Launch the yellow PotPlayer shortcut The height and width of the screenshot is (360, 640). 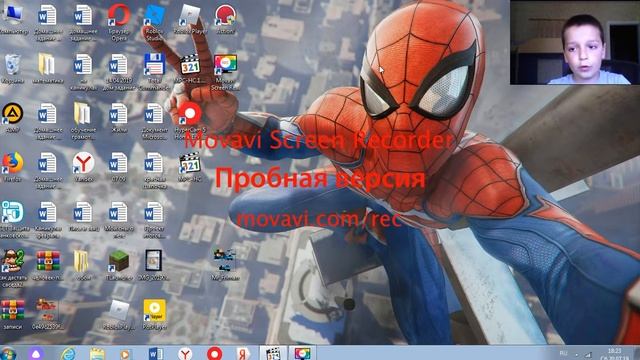click(x=154, y=314)
